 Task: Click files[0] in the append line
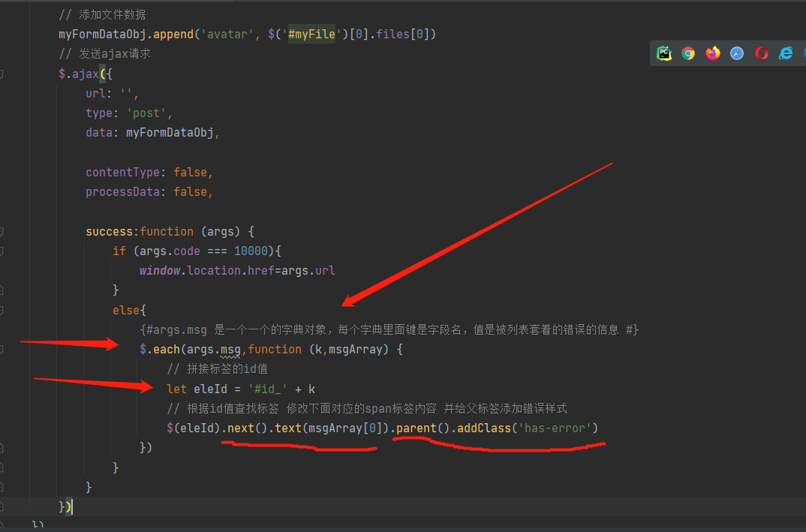(x=403, y=35)
